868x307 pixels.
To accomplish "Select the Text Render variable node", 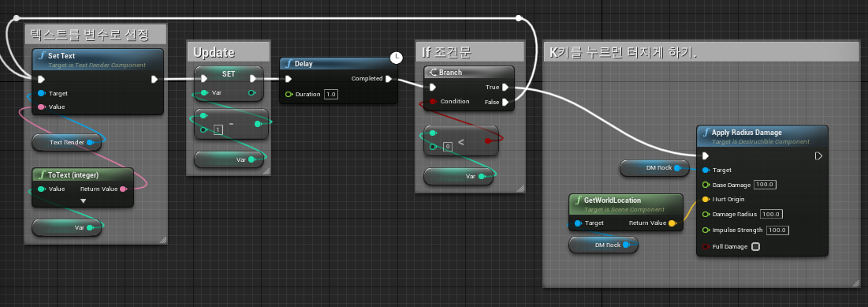I will pyautogui.click(x=67, y=142).
